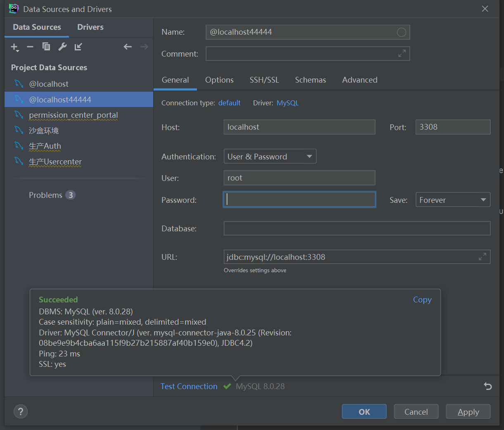This screenshot has width=504, height=430.
Task: Click the Duplicate data source icon
Action: [46, 47]
